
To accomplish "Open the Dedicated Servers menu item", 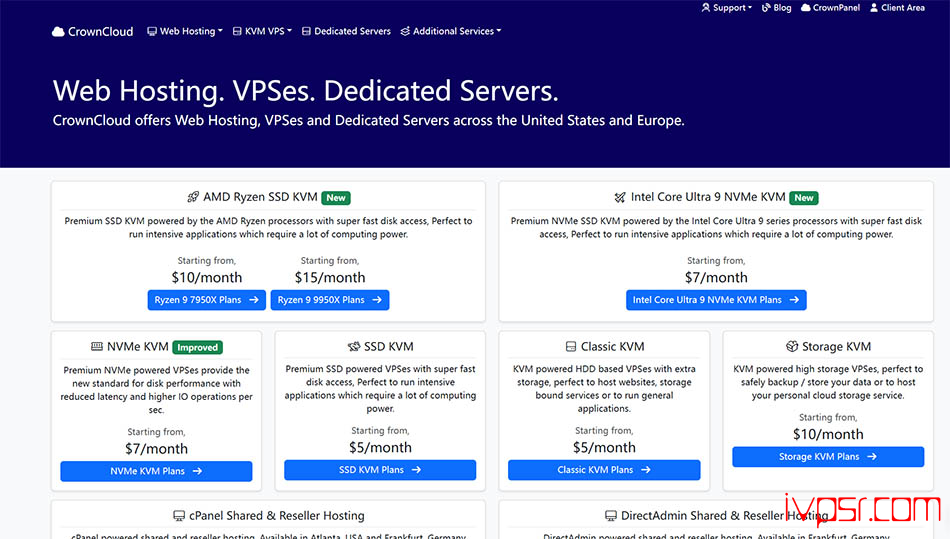I will [x=347, y=31].
